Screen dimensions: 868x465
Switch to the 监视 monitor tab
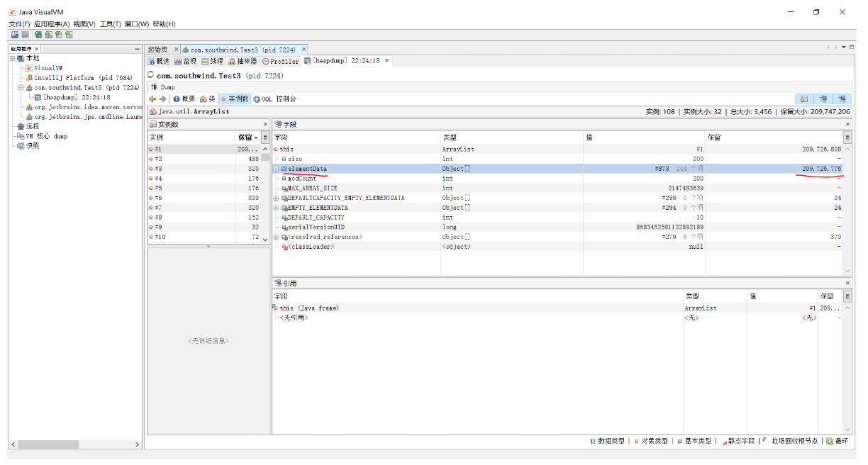click(185, 62)
